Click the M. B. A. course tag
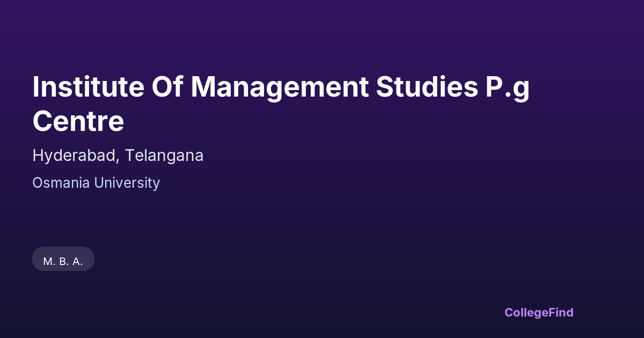 pyautogui.click(x=63, y=261)
